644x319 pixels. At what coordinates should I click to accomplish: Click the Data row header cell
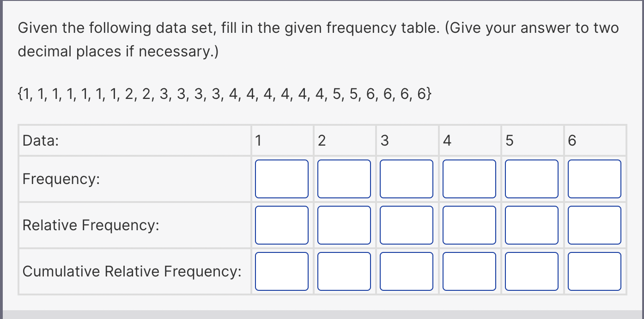click(x=134, y=140)
